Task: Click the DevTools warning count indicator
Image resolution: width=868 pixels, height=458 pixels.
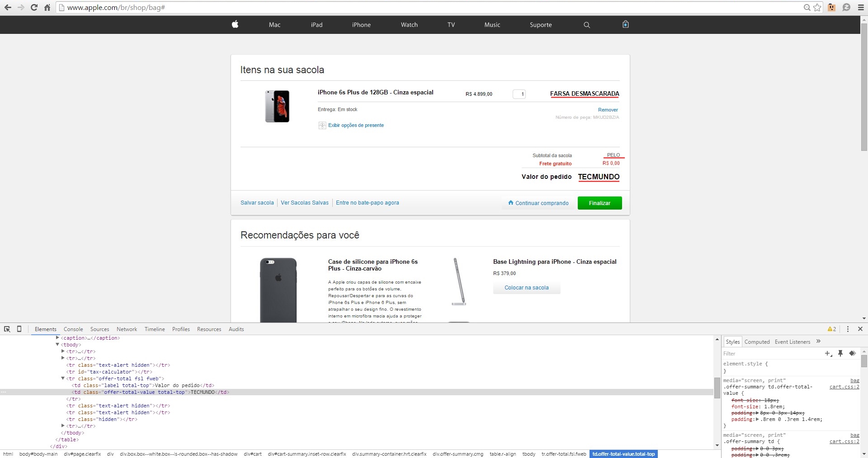Action: [832, 329]
